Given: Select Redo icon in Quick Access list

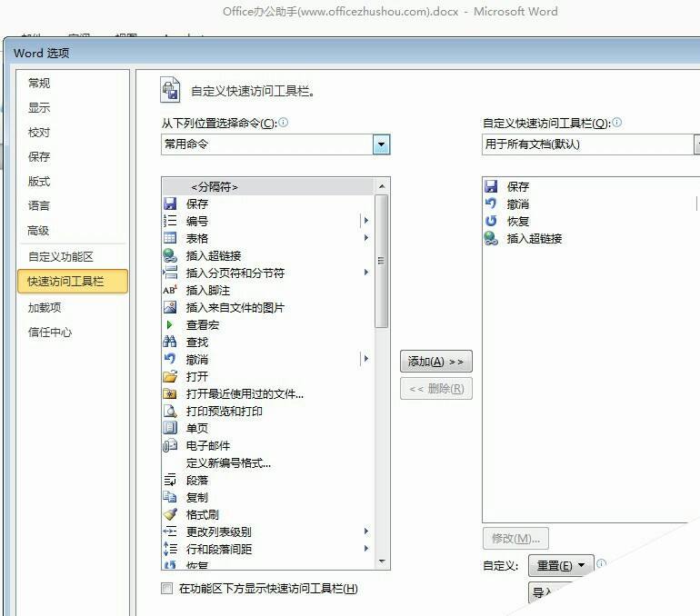Looking at the screenshot, I should (491, 221).
